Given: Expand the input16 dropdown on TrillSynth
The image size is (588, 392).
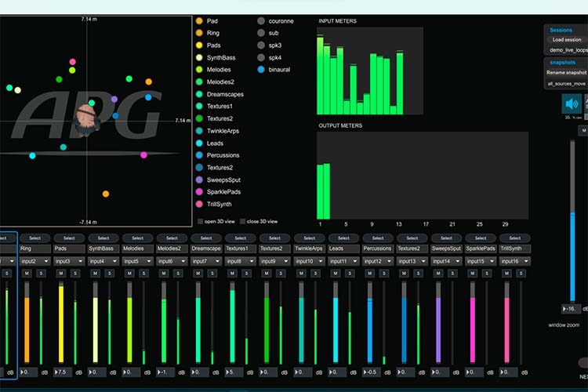Looking at the screenshot, I should click(x=515, y=261).
